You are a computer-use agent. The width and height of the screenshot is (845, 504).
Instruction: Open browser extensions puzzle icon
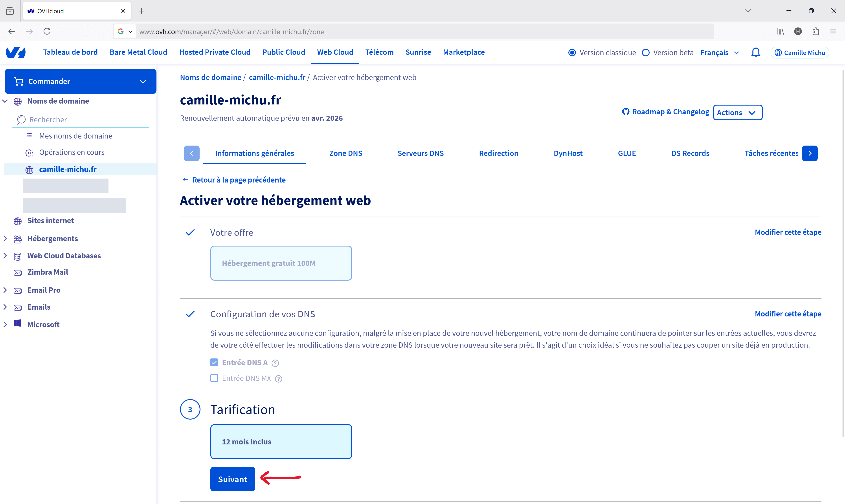816,31
